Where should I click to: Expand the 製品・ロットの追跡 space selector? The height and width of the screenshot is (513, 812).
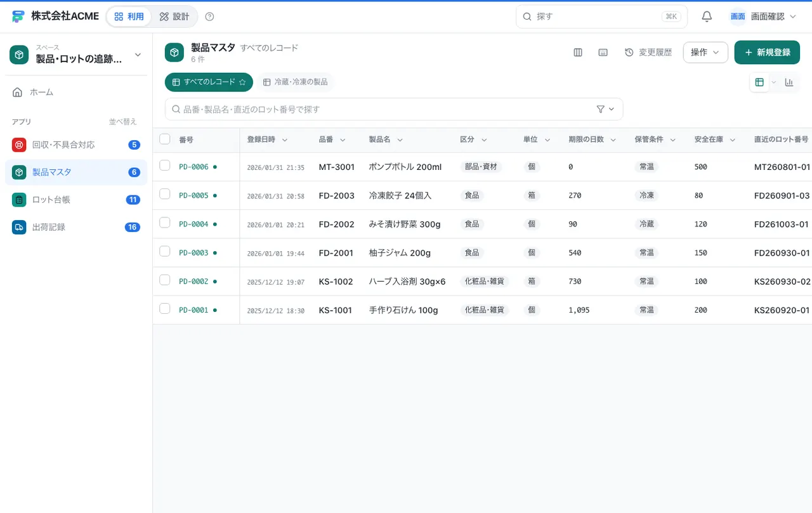coord(76,55)
